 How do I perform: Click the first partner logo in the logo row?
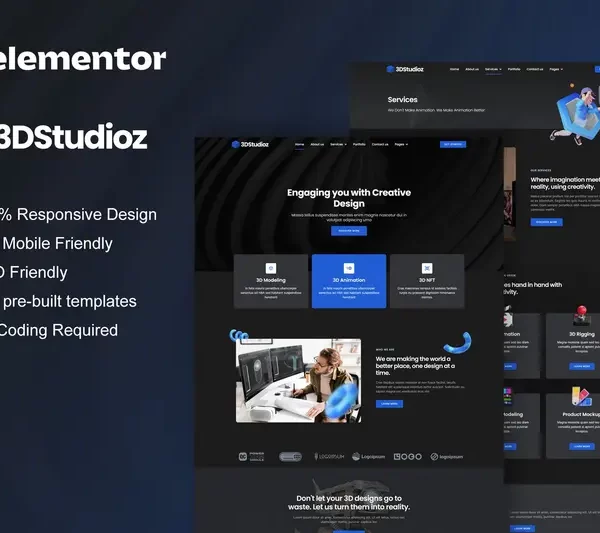(251, 456)
